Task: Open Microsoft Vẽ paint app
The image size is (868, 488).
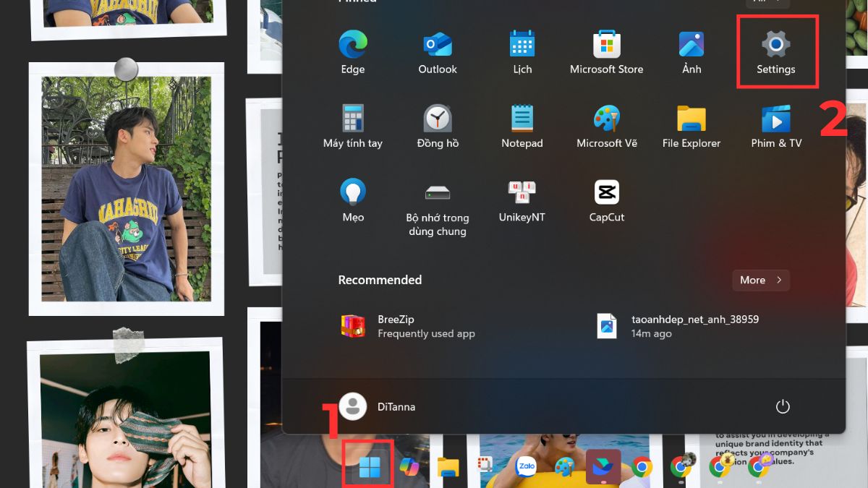Action: tap(607, 127)
